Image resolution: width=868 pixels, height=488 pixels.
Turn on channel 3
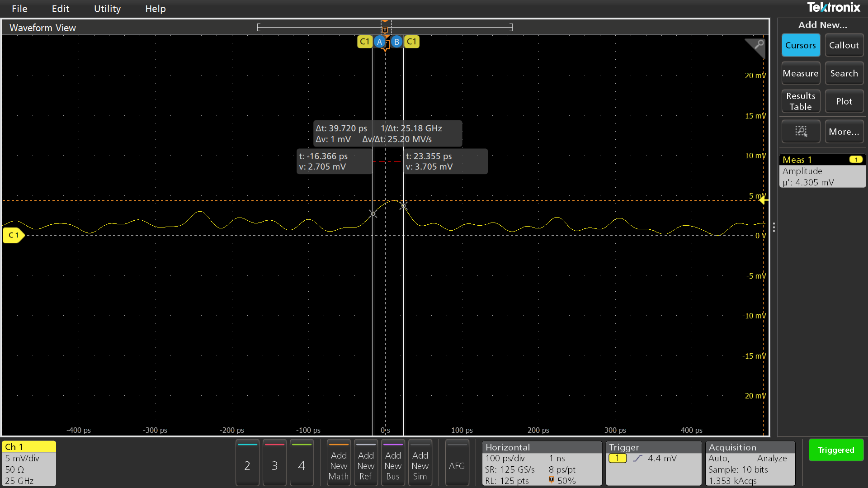pyautogui.click(x=274, y=464)
